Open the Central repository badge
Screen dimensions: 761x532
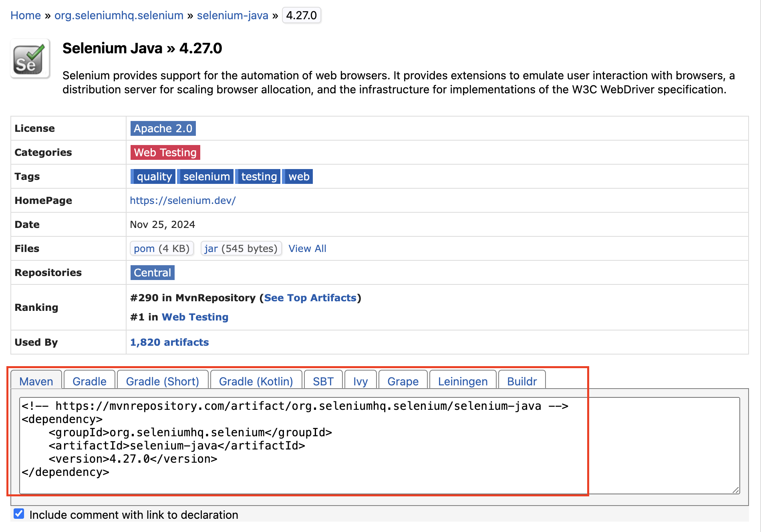[x=152, y=272]
